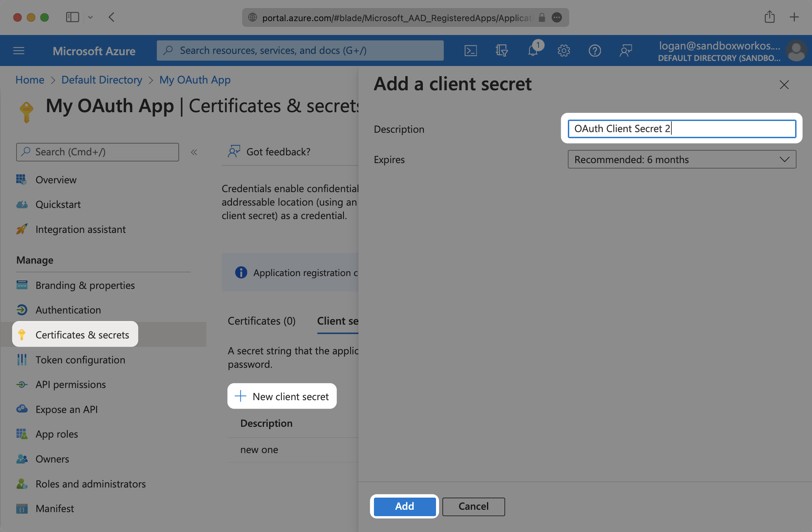The image size is (812, 532).
Task: Click the Feedback icon in the header
Action: tap(626, 51)
